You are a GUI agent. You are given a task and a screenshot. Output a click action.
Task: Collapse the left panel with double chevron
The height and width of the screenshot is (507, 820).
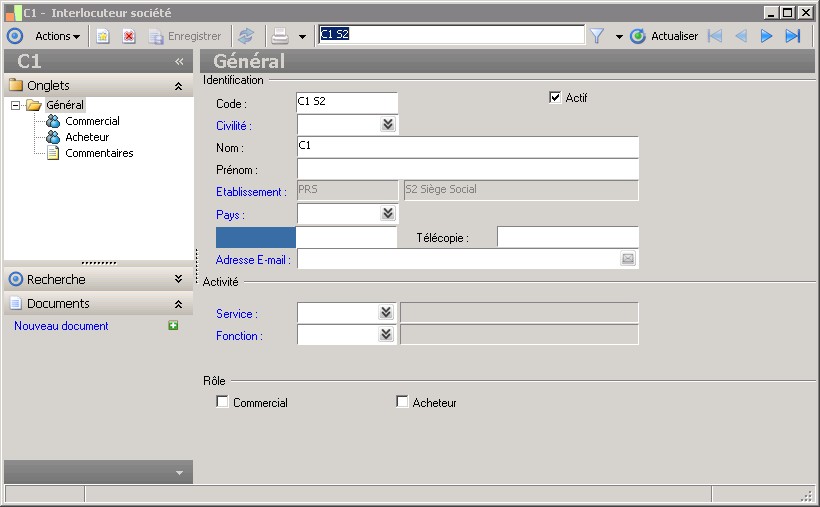(x=179, y=61)
